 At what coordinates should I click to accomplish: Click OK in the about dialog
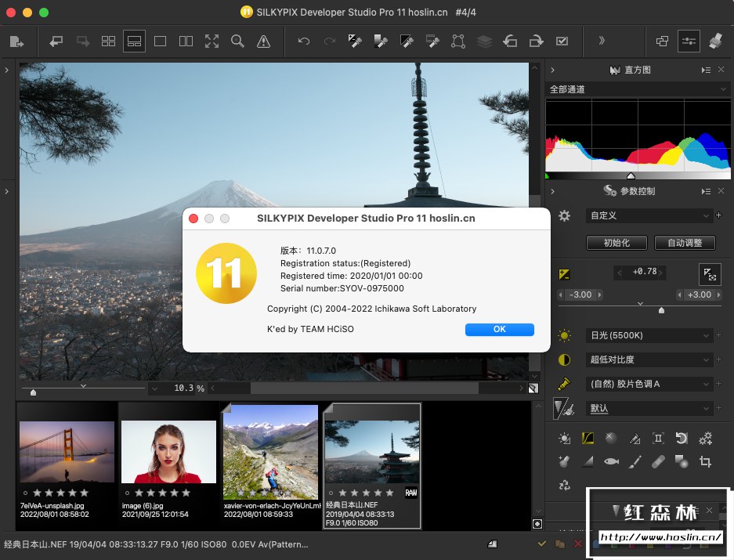(499, 330)
